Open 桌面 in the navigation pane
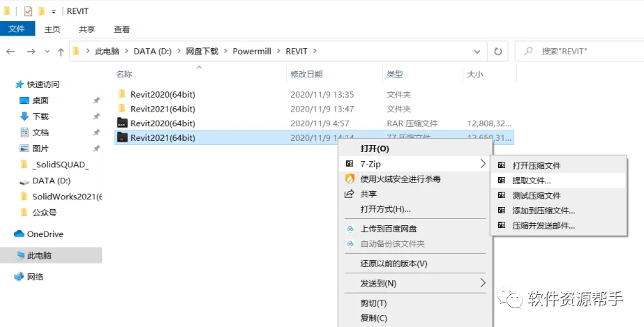The height and width of the screenshot is (327, 644). click(x=40, y=100)
